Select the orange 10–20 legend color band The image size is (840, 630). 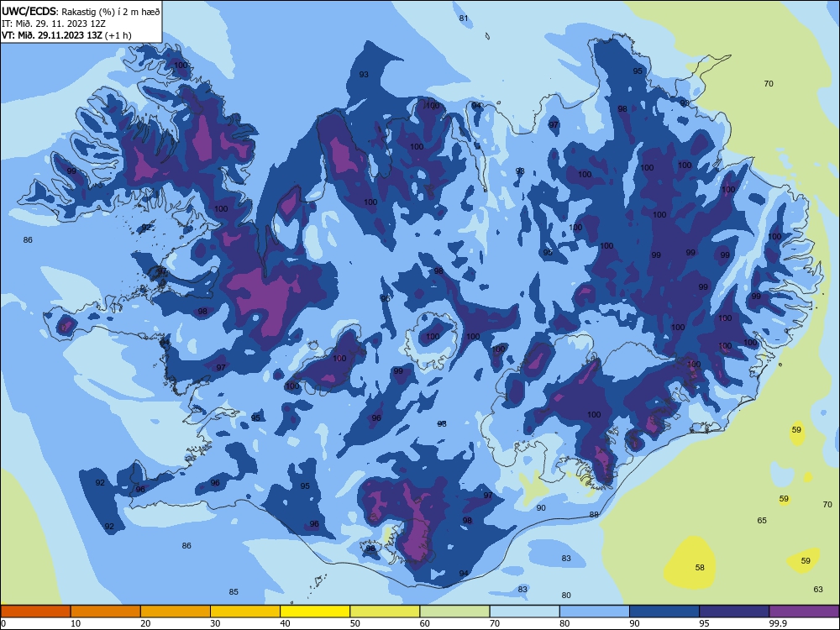106,612
